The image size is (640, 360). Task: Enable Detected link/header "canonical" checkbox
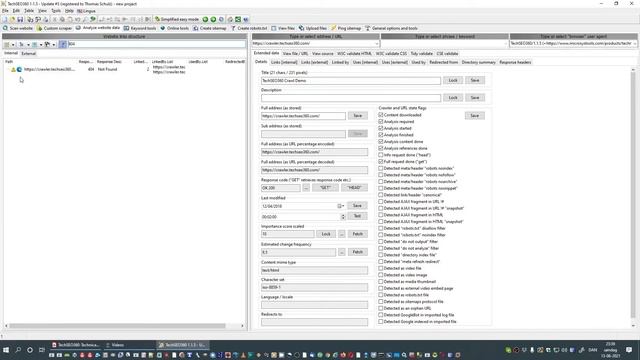tap(381, 195)
